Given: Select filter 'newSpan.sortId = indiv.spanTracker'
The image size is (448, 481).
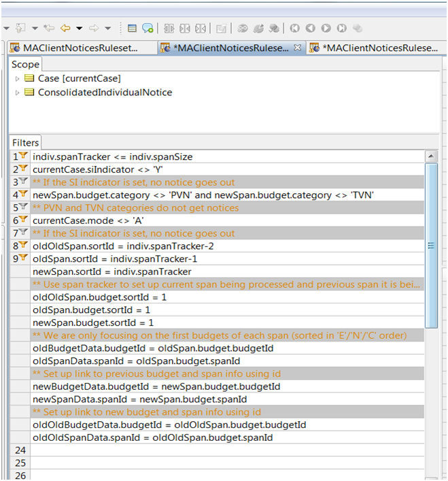Looking at the screenshot, I should [x=227, y=271].
